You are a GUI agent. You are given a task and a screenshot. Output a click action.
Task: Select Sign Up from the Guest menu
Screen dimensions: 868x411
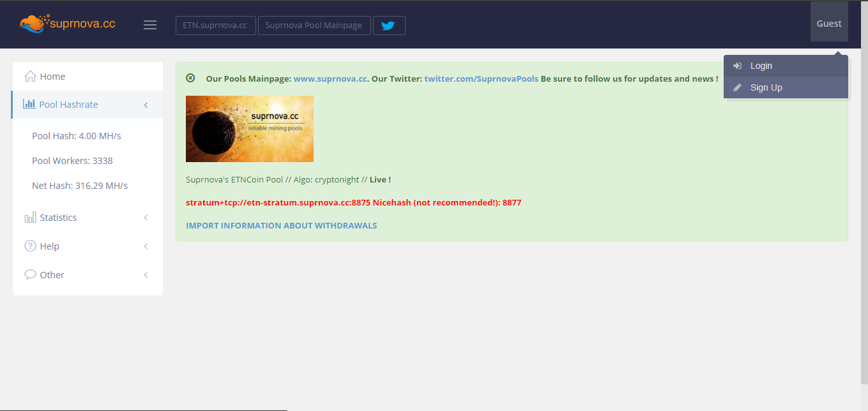pos(786,87)
